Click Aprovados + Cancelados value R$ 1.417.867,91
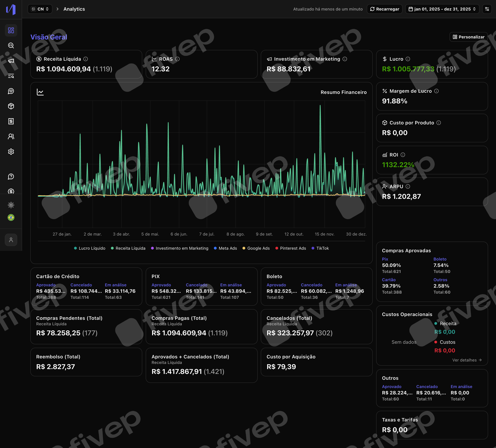The image size is (496, 448). tap(177, 372)
